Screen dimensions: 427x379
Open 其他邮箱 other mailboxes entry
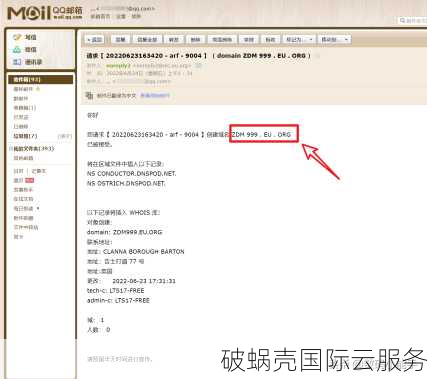pos(23,158)
